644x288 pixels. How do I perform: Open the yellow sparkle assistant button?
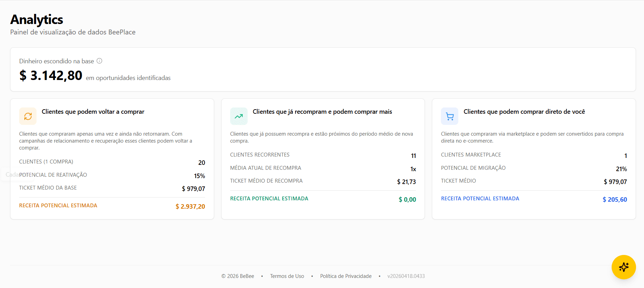pyautogui.click(x=624, y=267)
